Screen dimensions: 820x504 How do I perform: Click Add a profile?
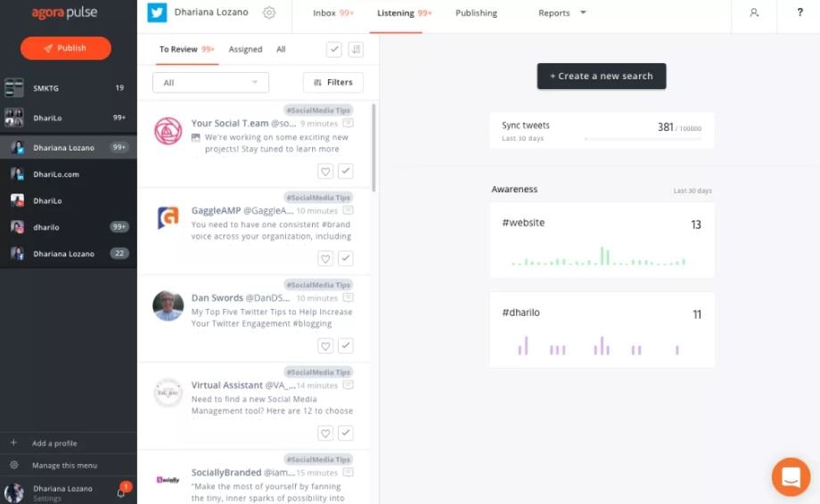coord(54,443)
